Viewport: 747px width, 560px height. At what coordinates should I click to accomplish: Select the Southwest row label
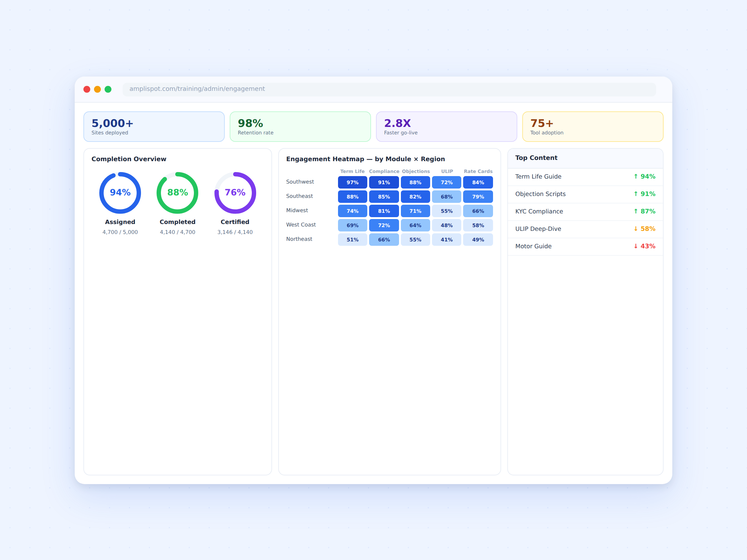point(300,182)
